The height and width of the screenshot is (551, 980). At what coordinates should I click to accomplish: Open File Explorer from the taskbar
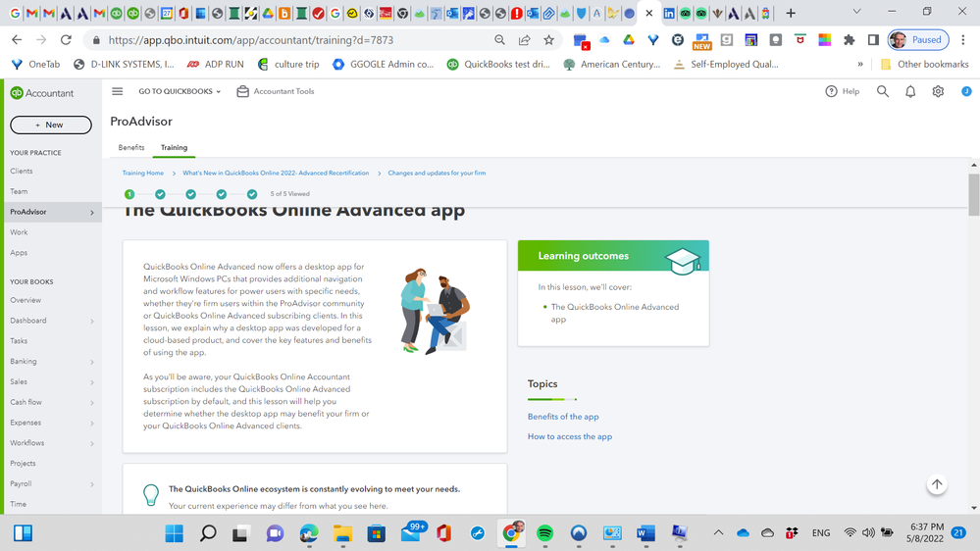342,533
